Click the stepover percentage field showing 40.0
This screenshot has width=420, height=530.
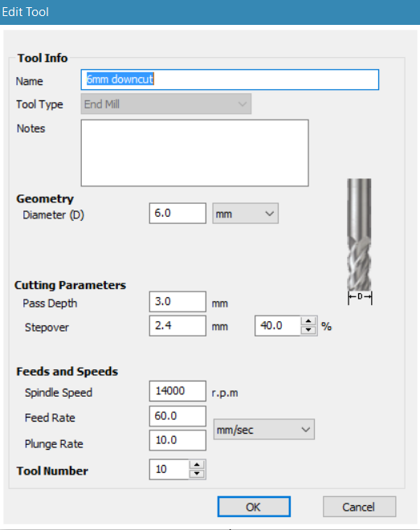[x=278, y=326]
